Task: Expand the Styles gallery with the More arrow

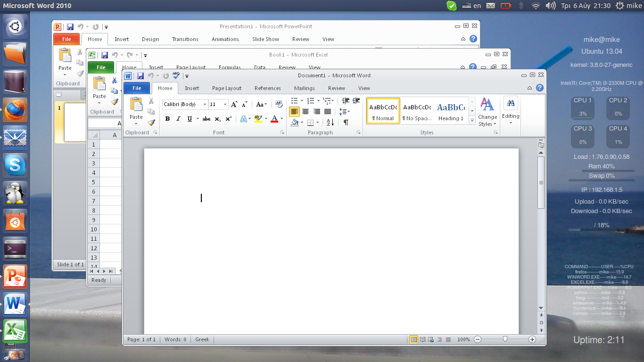Action: (472, 121)
